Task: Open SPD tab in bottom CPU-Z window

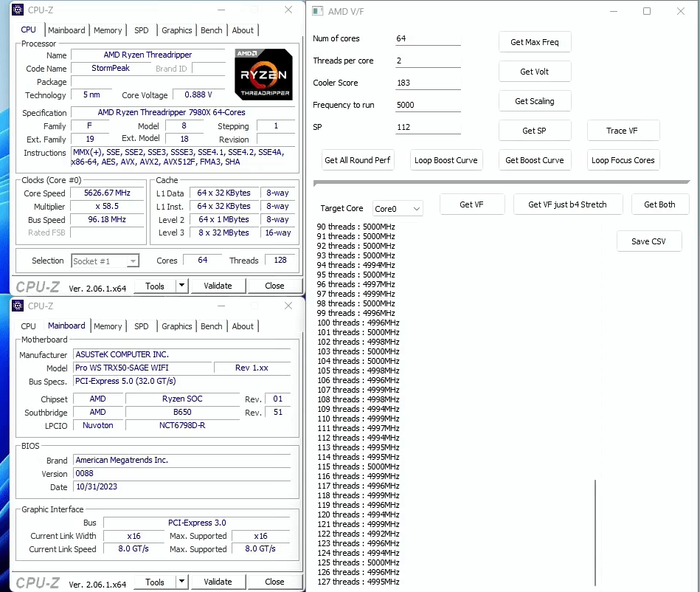Action: coord(142,326)
